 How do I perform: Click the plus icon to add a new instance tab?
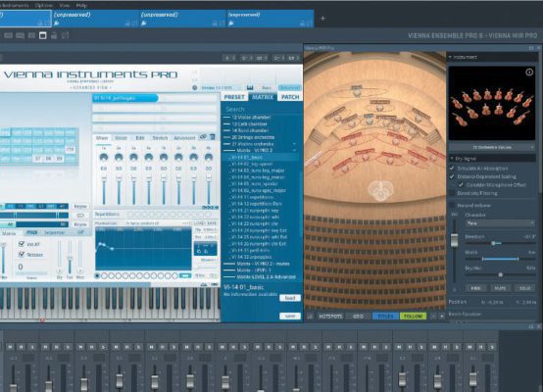[x=322, y=19]
